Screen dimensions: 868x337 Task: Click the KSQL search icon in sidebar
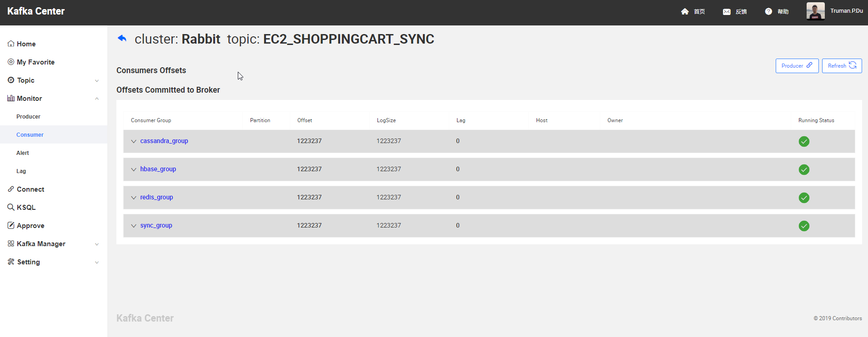point(11,207)
